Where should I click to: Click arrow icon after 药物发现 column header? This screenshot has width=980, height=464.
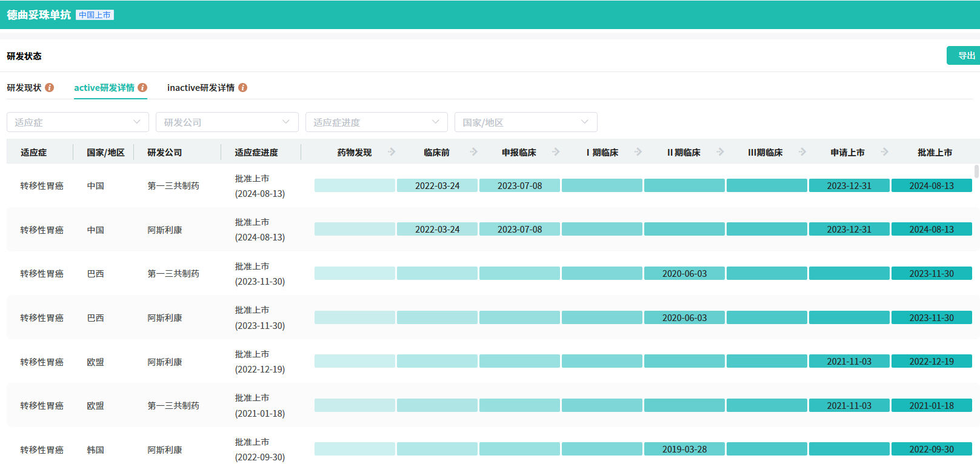(392, 152)
